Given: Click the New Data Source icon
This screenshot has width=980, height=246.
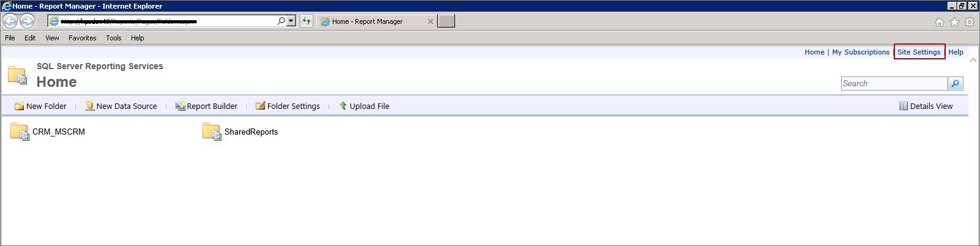Looking at the screenshot, I should click(x=90, y=106).
